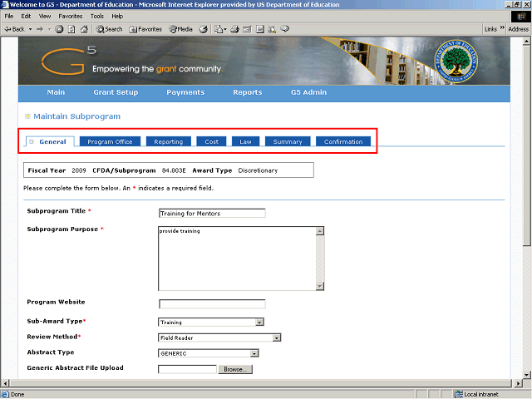
Task: Click the Back navigation button
Action: (x=15, y=29)
